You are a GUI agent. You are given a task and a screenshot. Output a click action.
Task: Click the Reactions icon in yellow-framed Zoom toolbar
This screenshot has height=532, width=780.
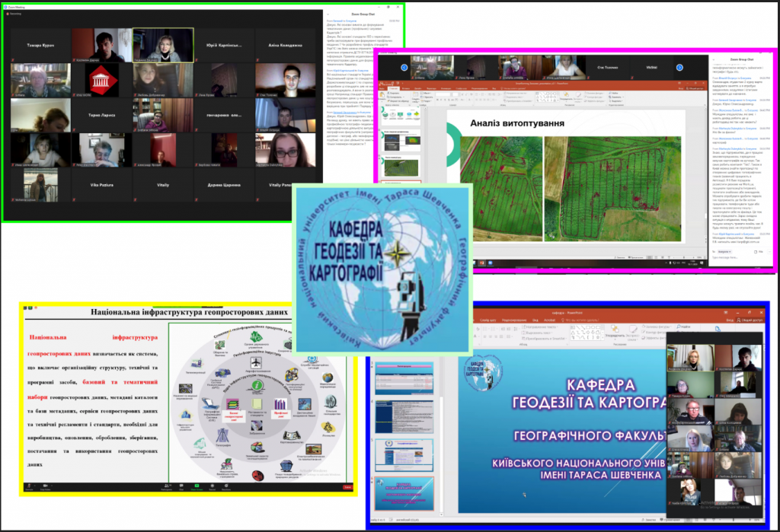[x=226, y=486]
